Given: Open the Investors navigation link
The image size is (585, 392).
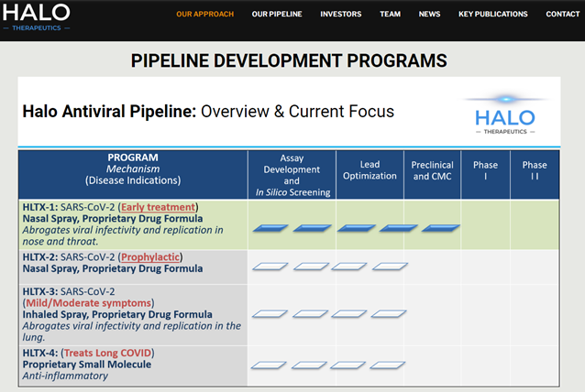Looking at the screenshot, I should pyautogui.click(x=340, y=15).
